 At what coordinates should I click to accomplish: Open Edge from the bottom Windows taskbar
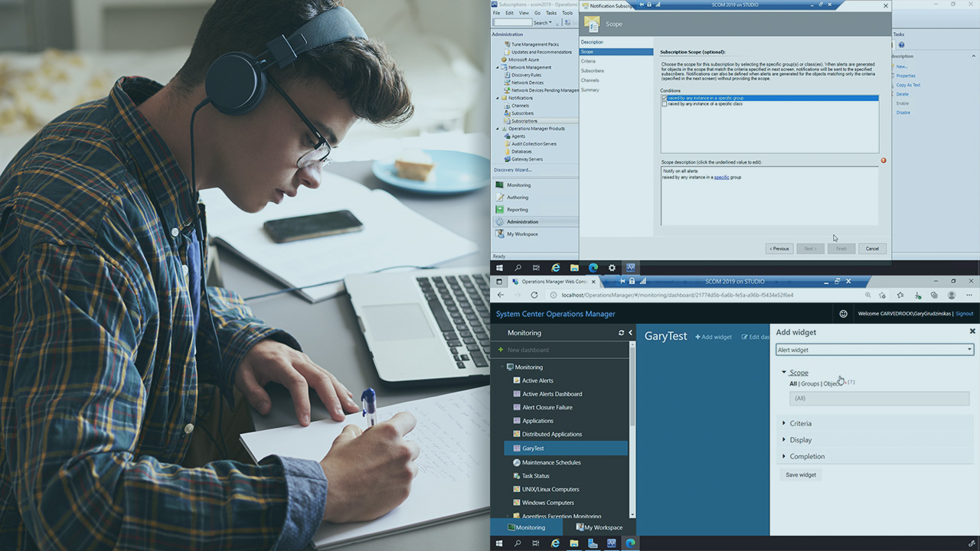(556, 543)
